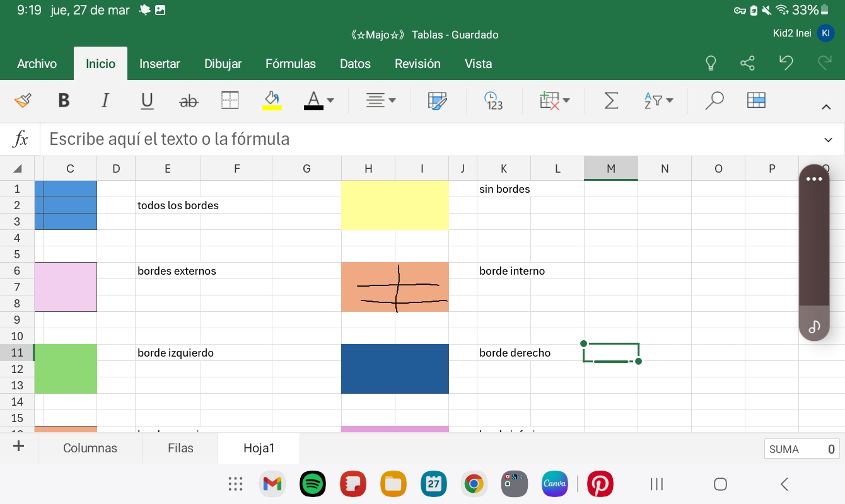Open the search magnifier tool
The width and height of the screenshot is (845, 504).
click(714, 100)
